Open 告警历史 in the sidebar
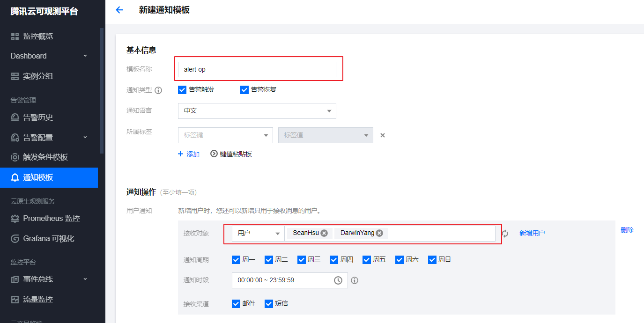644x323 pixels. (38, 117)
